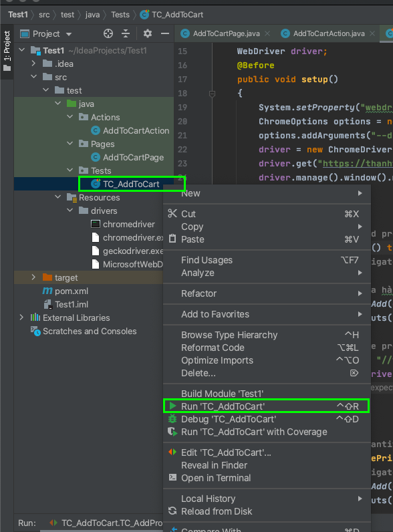Choose Reveal in Finder
The height and width of the screenshot is (532, 393).
pos(267,465)
